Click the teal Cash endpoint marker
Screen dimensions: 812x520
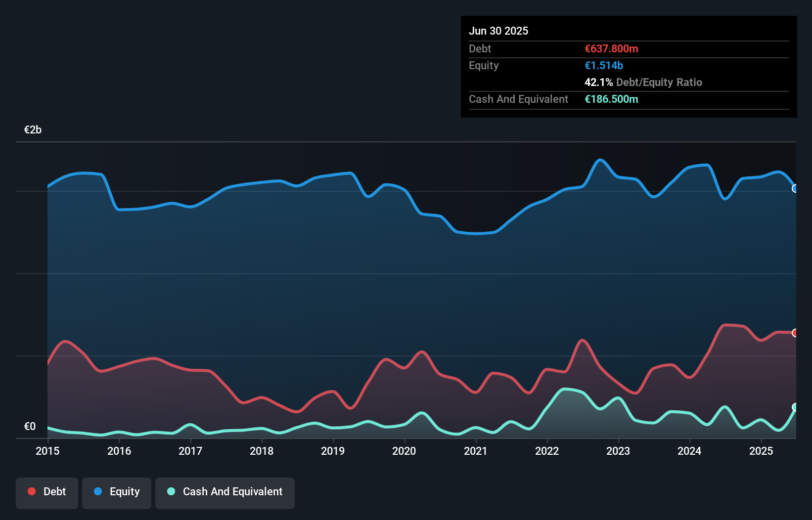click(795, 407)
